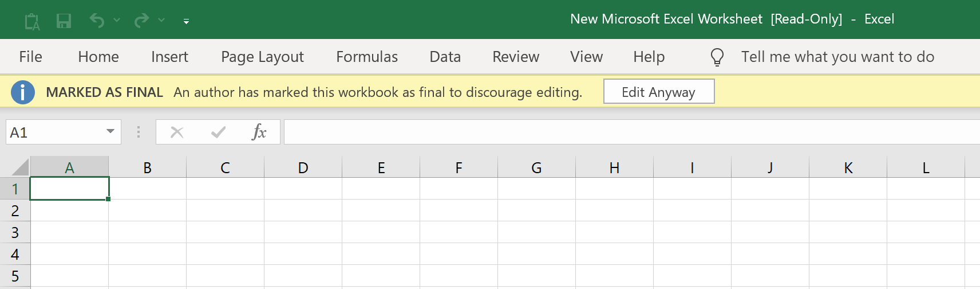Select row 4 header
This screenshot has width=980, height=289.
click(15, 254)
